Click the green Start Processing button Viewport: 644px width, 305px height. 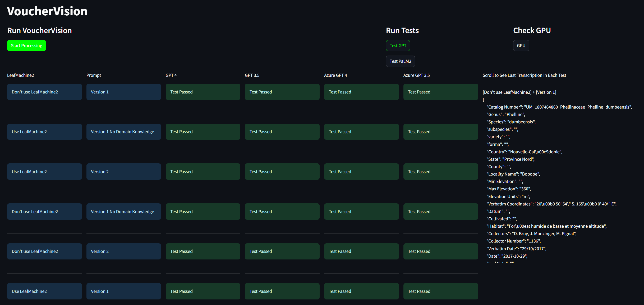pos(26,46)
